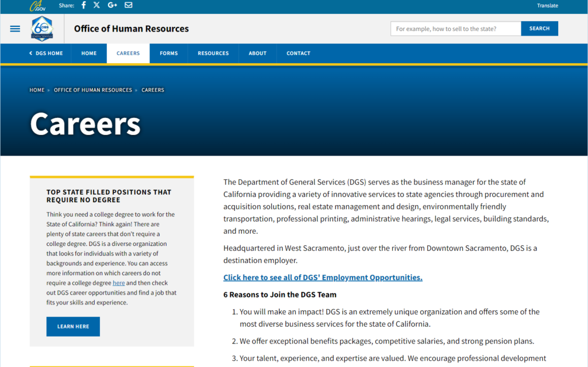Click the Office of Human Resources title
The width and height of the screenshot is (588, 367).
tap(131, 29)
